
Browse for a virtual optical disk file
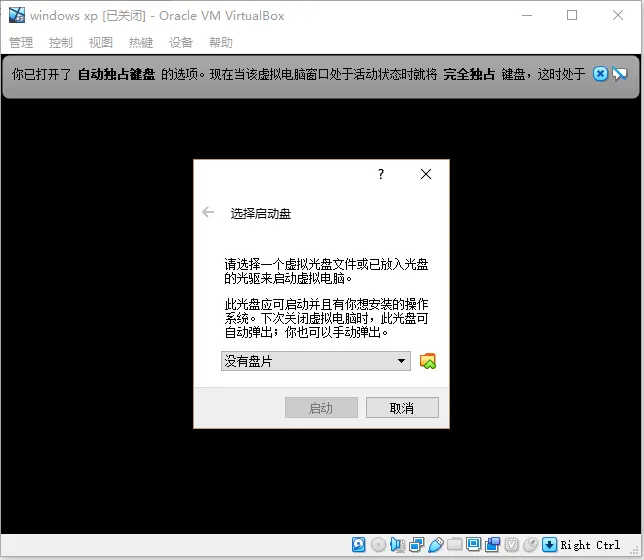(x=428, y=361)
